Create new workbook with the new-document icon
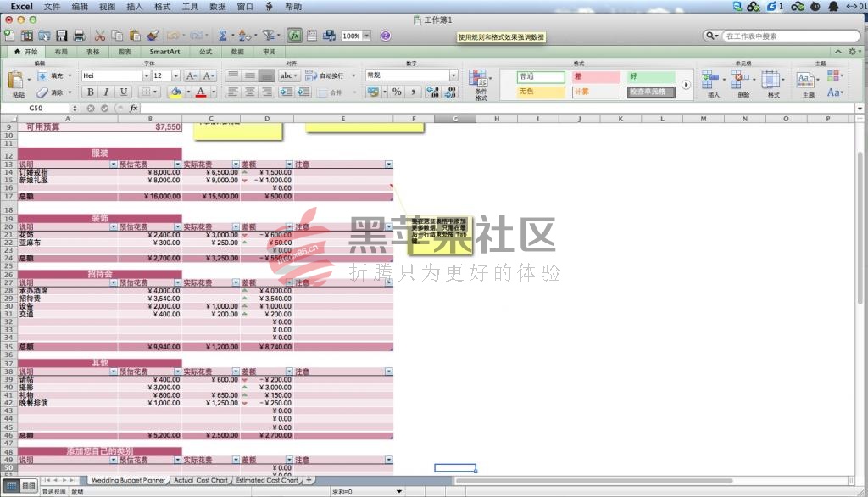Screen dimensions: 868x497 click(x=9, y=36)
